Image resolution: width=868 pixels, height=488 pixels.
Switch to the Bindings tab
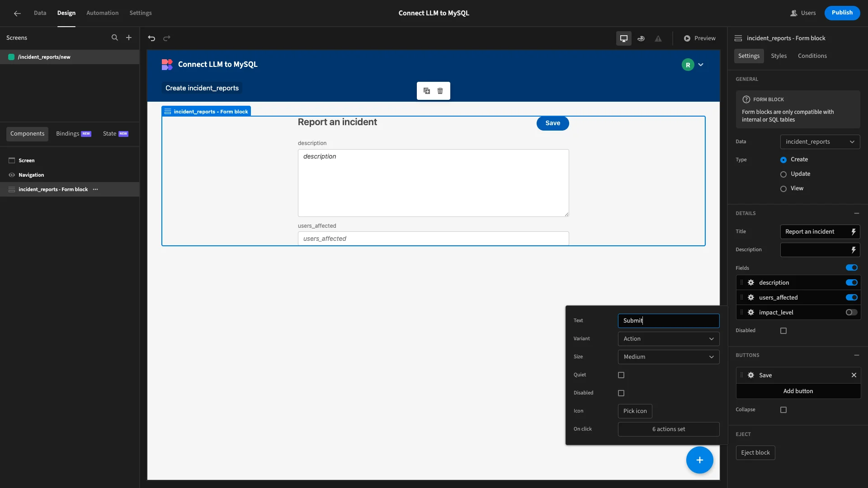[74, 134]
